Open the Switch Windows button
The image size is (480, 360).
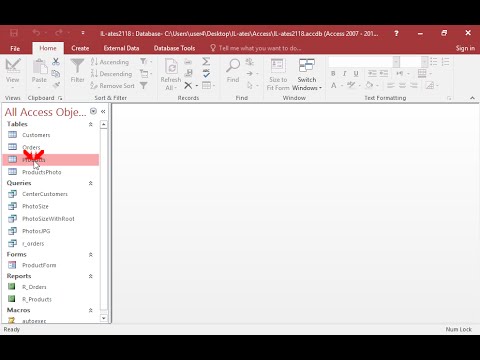pyautogui.click(x=307, y=75)
